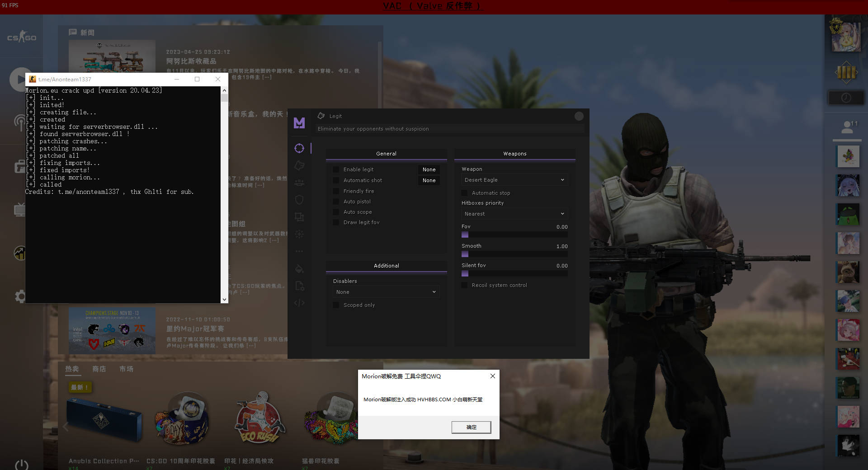Viewport: 868px width, 470px height.
Task: Toggle the Friendly fire checkbox
Action: coord(336,191)
